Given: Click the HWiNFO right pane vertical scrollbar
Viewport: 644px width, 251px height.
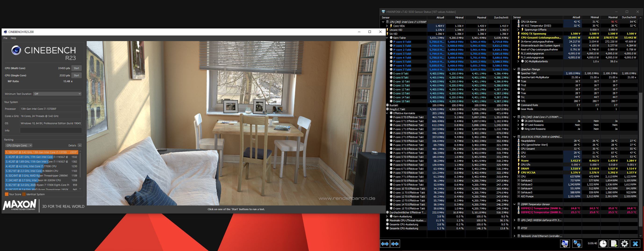Looking at the screenshot, I should [x=641, y=160].
